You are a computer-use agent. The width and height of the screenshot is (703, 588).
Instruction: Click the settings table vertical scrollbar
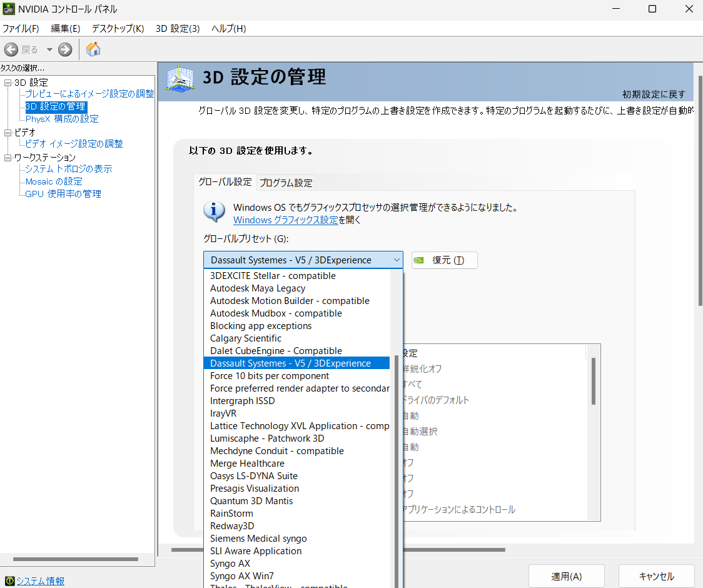[593, 381]
